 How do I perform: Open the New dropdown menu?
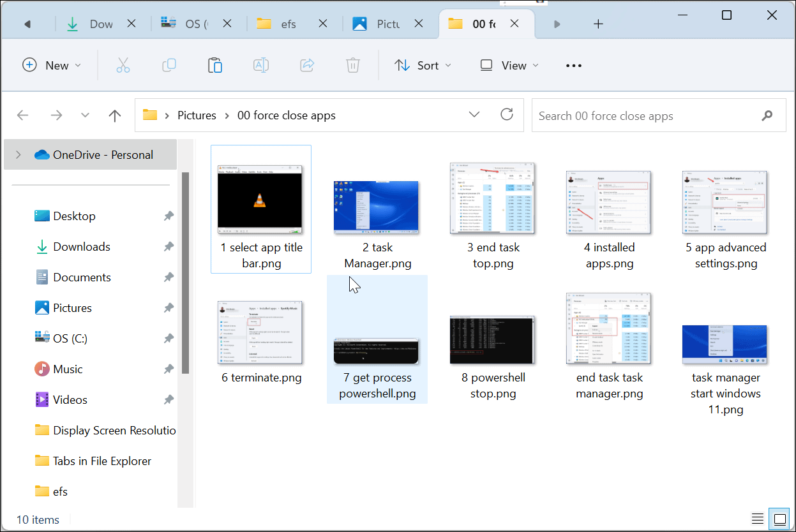point(52,65)
